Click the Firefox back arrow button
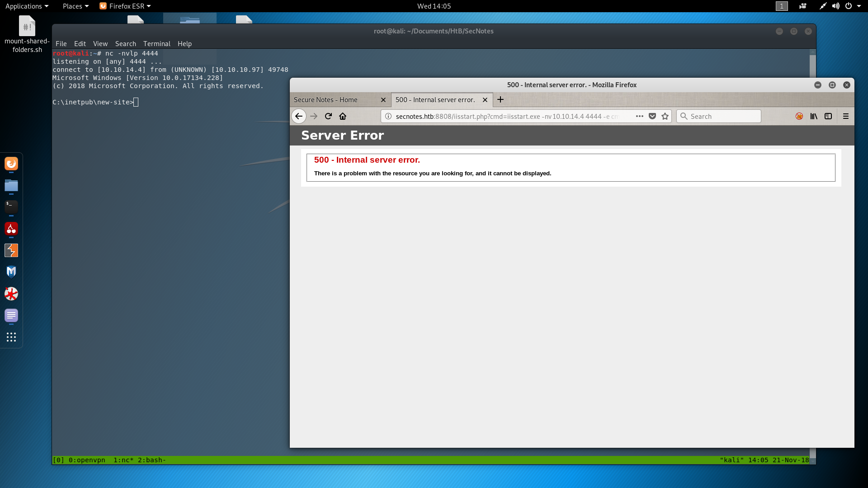 (x=299, y=116)
